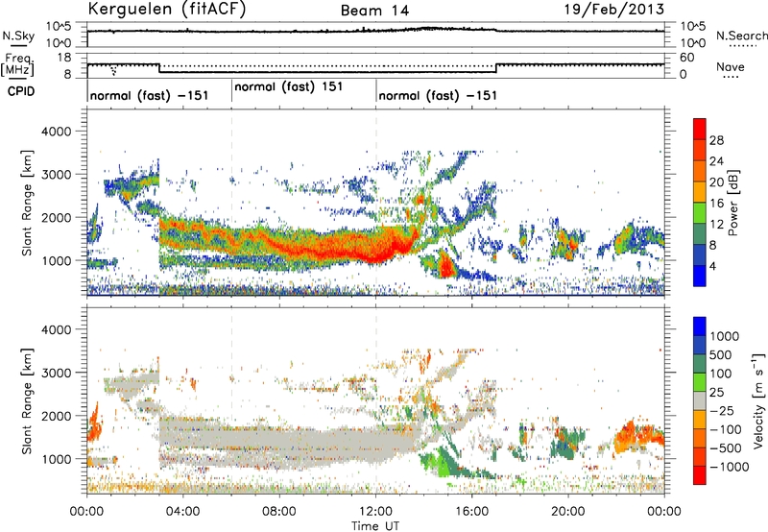Click the right "10^0" noise axis label
The image size is (768, 532).
coord(693,43)
